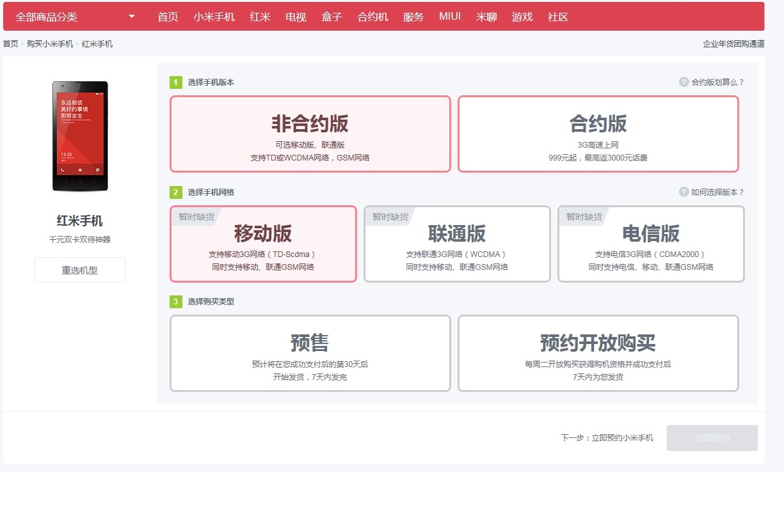Open the 如何选择版本？ help link
This screenshot has height=532, width=784.
click(x=718, y=192)
